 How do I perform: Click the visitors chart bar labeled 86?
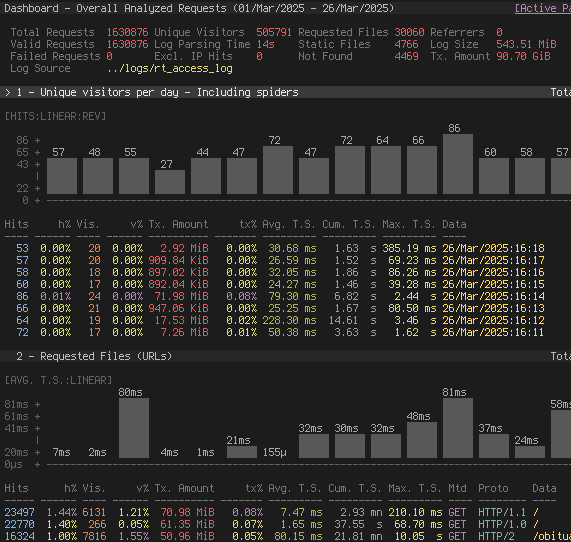pos(458,164)
